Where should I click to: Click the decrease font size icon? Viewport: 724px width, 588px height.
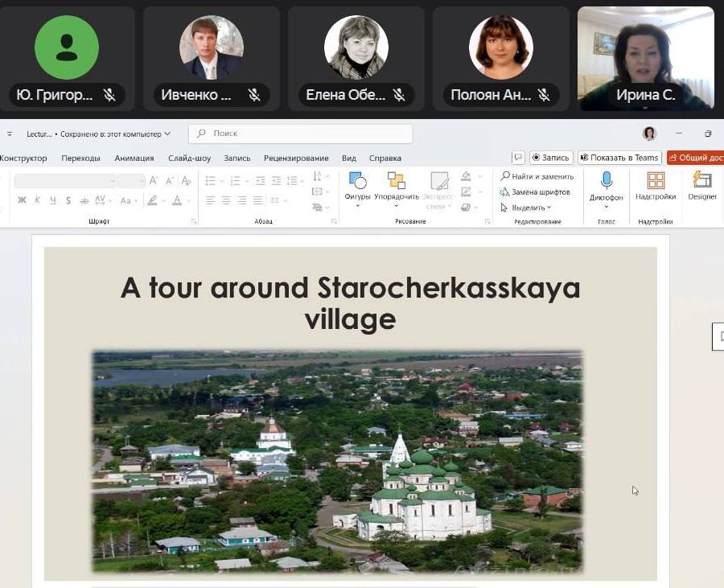(x=170, y=181)
